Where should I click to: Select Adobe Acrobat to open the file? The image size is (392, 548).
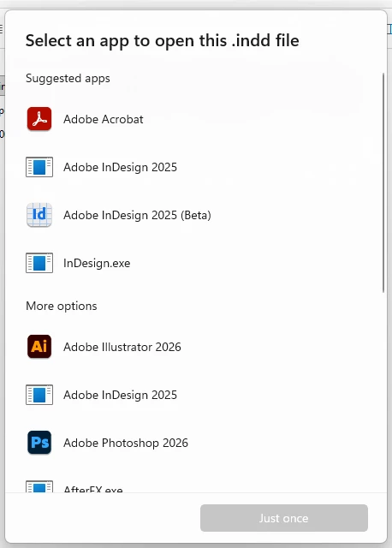194,119
